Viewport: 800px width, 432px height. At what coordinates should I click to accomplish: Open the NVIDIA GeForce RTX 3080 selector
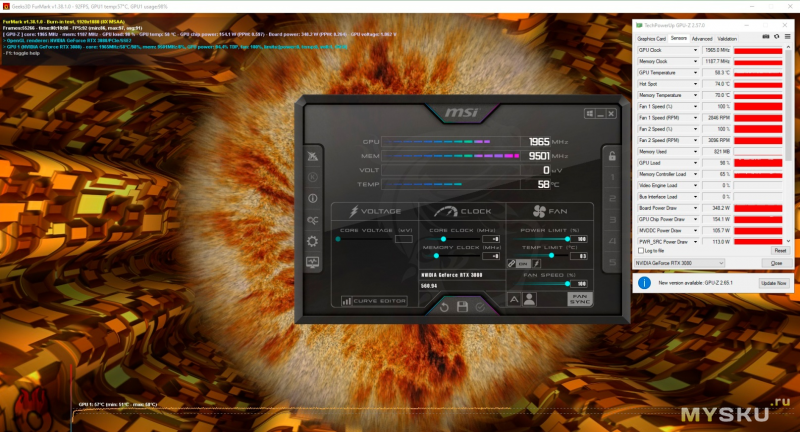point(679,263)
